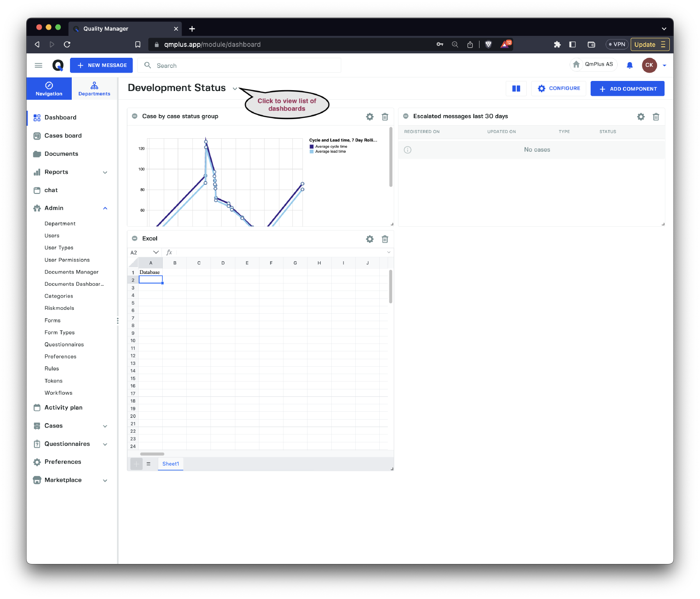This screenshot has height=599, width=700.
Task: Click the QmPlus AS home icon
Action: coord(577,64)
